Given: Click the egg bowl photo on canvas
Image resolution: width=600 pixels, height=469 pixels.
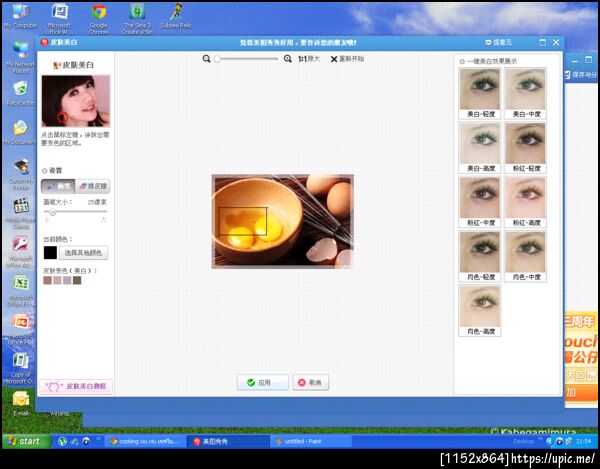Looking at the screenshot, I should [x=282, y=221].
